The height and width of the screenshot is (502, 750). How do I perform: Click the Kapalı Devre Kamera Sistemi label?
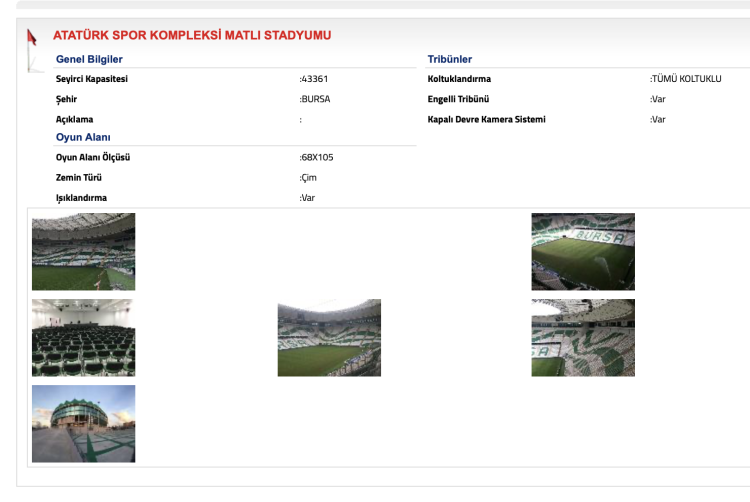pyautogui.click(x=486, y=119)
